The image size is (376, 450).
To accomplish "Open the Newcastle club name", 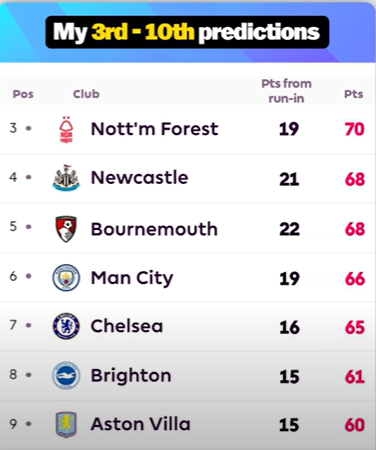I will coord(139,177).
